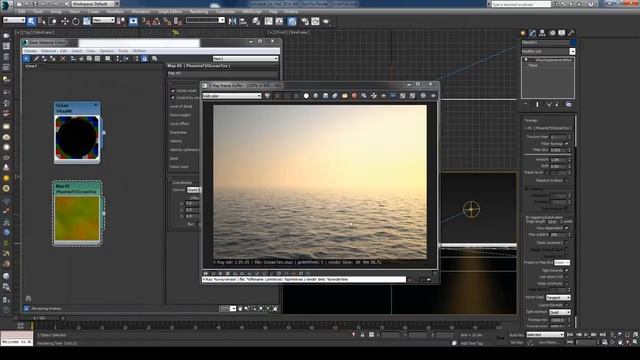Open the Split method Quad dropdown
Image resolution: width=640 pixels, height=360 pixels.
pyautogui.click(x=560, y=312)
